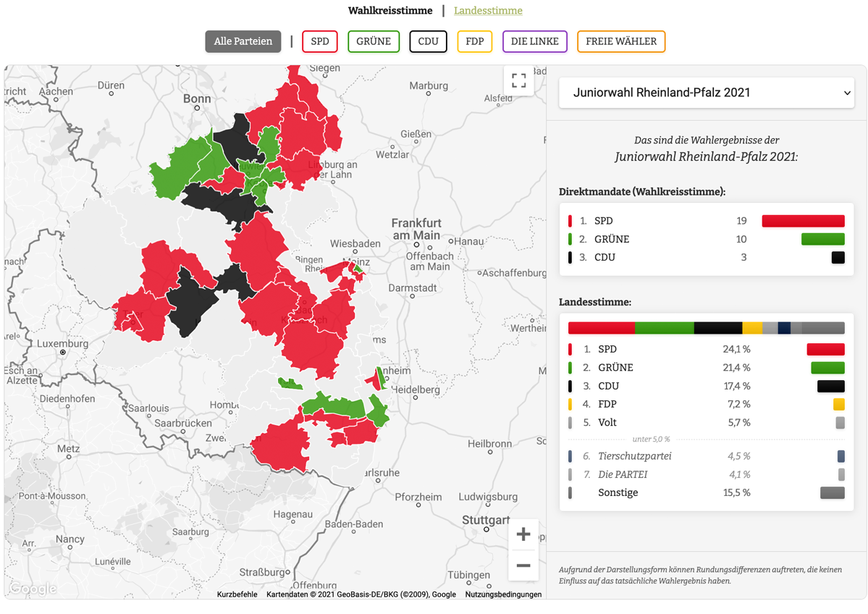
Task: Filter map by CDU
Action: coord(428,41)
